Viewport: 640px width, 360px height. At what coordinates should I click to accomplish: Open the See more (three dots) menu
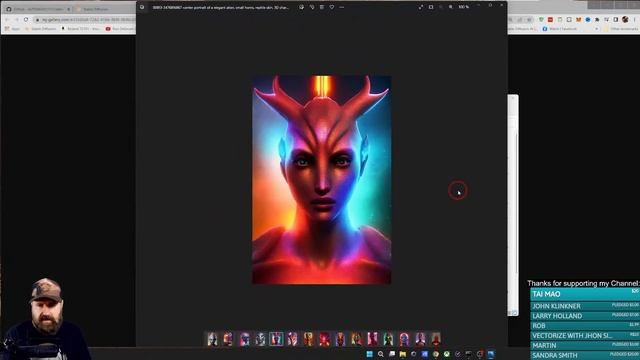click(342, 7)
